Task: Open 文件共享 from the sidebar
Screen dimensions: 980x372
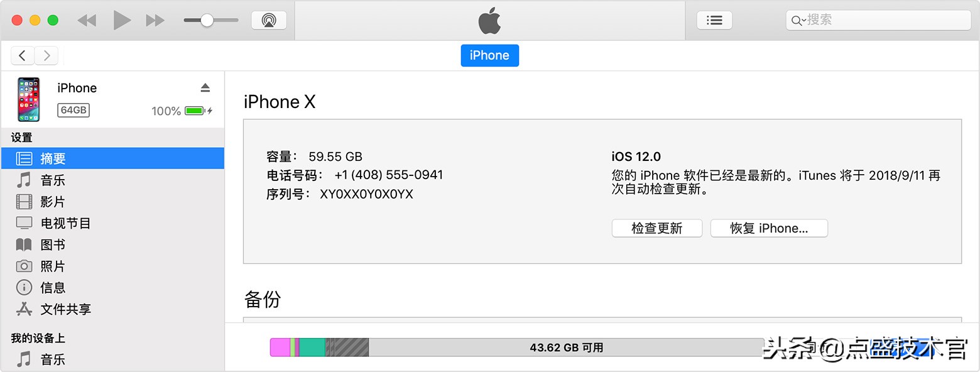Action: click(x=65, y=309)
